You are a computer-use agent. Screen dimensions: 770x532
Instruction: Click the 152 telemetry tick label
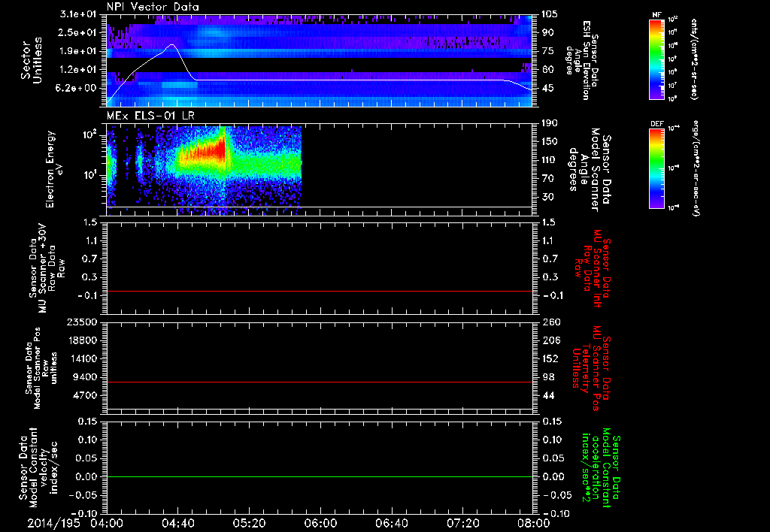550,358
